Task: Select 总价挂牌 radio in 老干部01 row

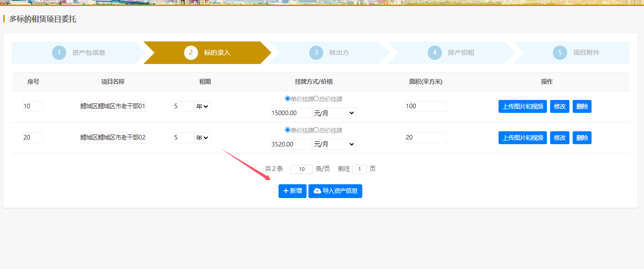Action: (316, 99)
